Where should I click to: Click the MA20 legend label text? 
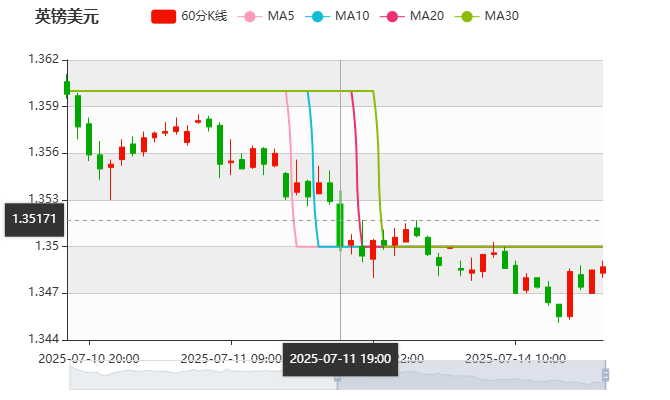[x=427, y=17]
